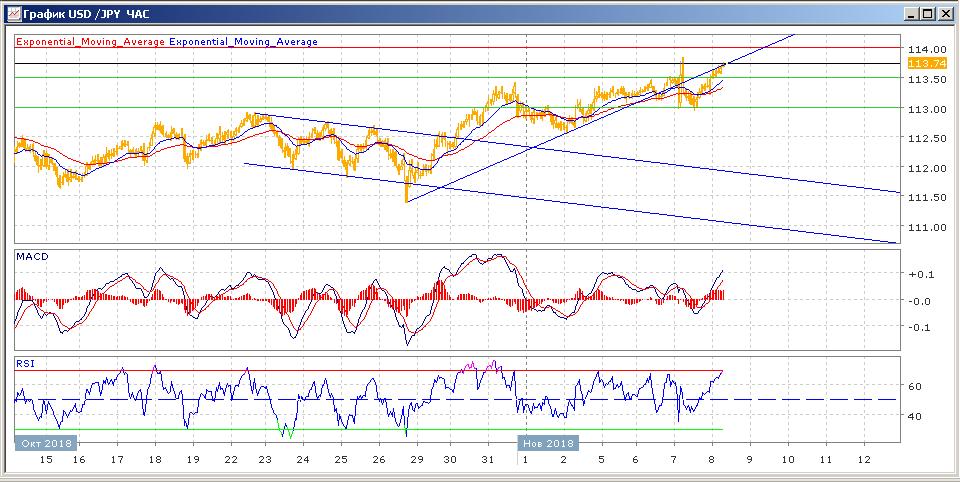Click date 16 on the time axis
This screenshot has width=960, height=482.
[x=78, y=460]
